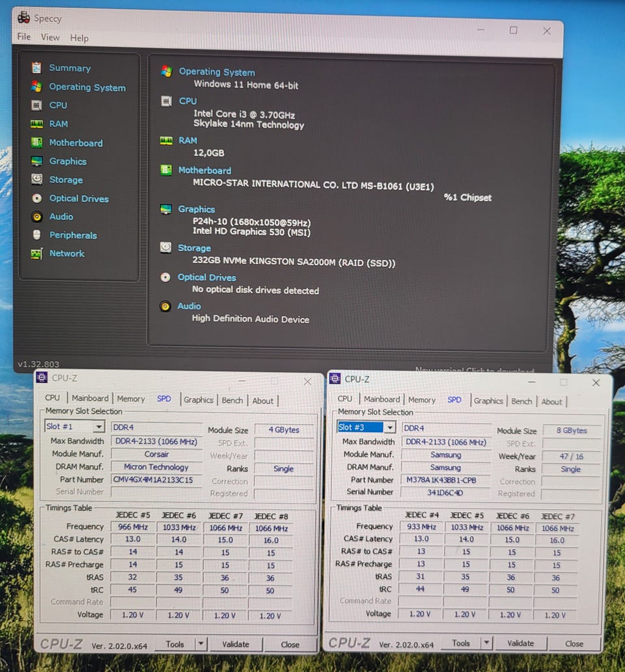
Task: Click the 12,0GB RAM value in summary
Action: 208,152
